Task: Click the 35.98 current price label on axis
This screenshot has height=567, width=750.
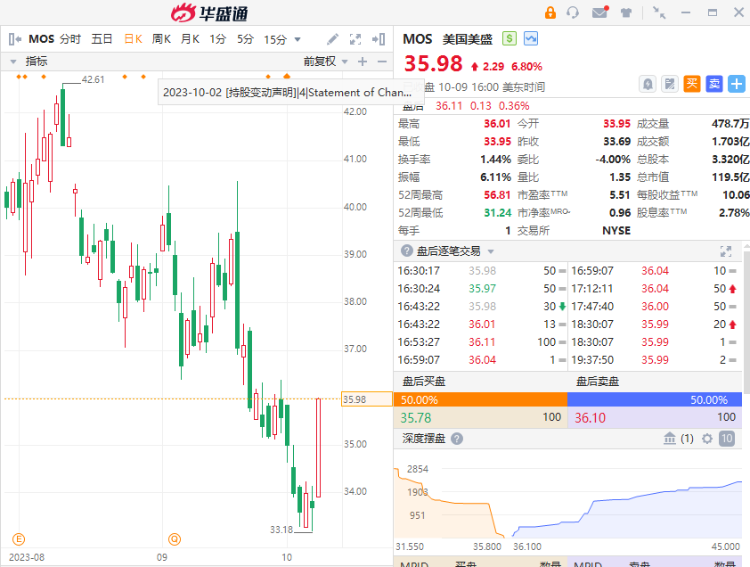Action: pos(366,399)
